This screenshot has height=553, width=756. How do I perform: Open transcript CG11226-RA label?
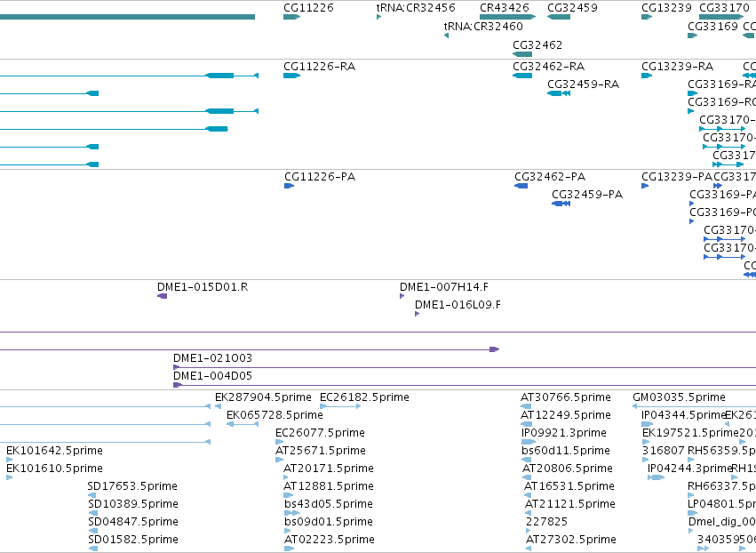click(319, 66)
